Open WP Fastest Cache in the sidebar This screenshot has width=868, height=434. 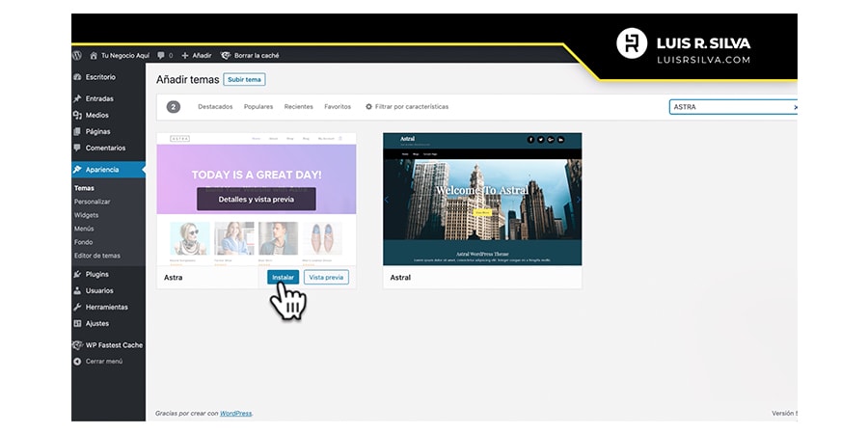pyautogui.click(x=114, y=345)
